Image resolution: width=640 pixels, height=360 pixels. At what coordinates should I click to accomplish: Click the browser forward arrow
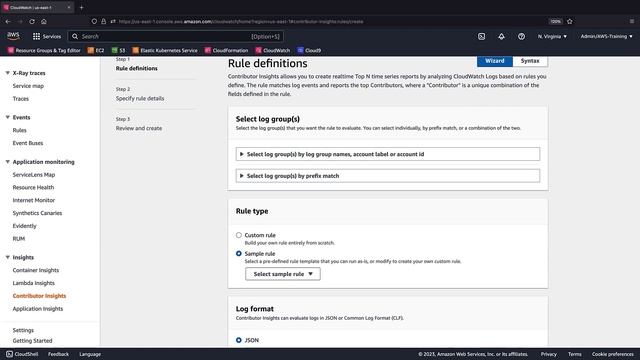[x=20, y=21]
